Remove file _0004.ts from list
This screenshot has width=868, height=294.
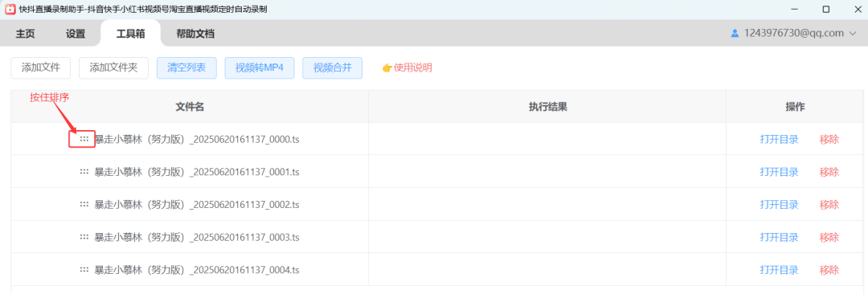(x=829, y=270)
